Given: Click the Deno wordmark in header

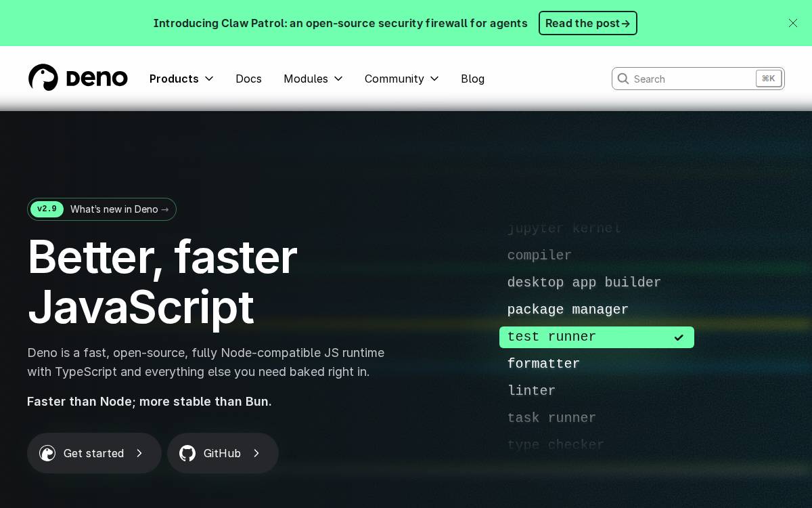Looking at the screenshot, I should tap(97, 79).
